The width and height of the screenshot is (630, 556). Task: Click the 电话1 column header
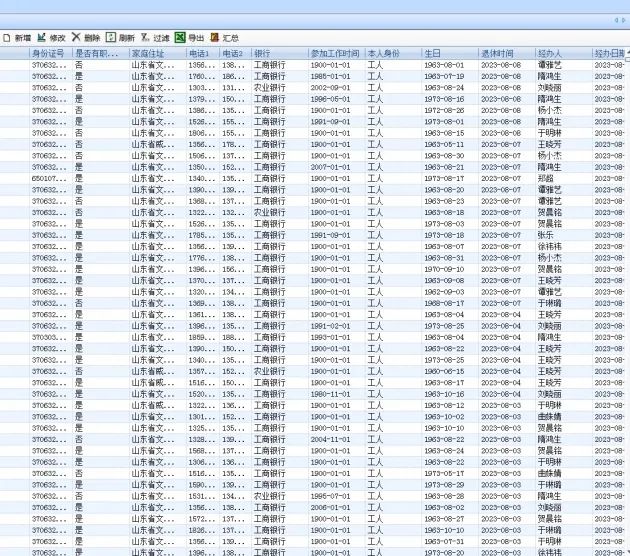pos(198,53)
